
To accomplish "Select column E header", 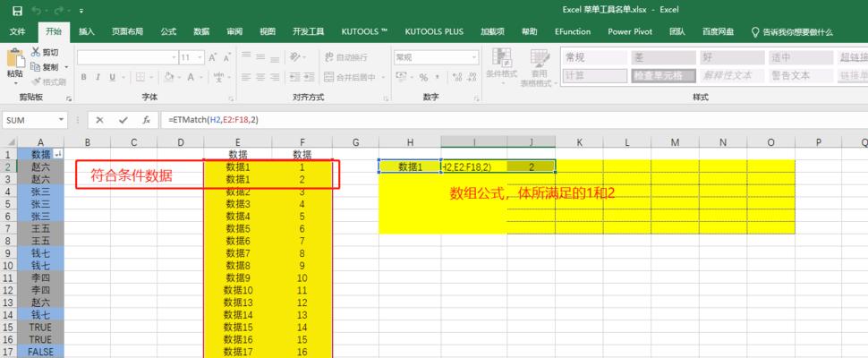I will (237, 142).
